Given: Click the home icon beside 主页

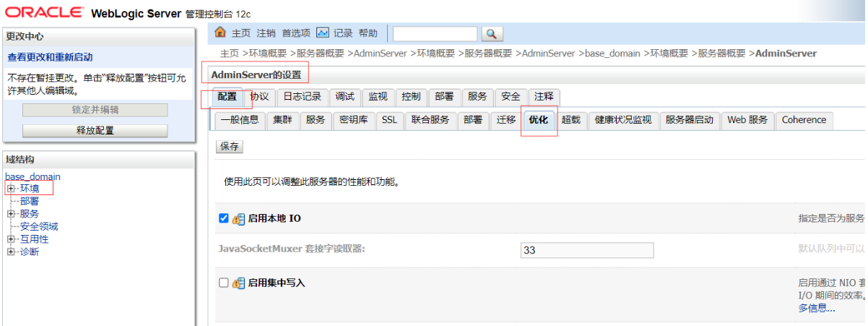Looking at the screenshot, I should click(x=221, y=33).
